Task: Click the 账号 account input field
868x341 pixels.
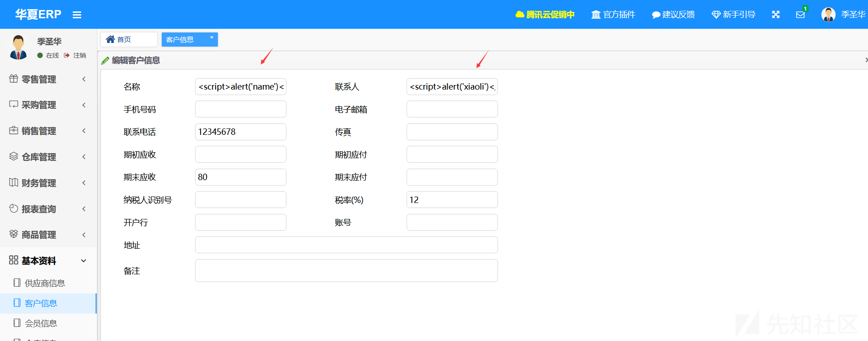Action: 452,223
